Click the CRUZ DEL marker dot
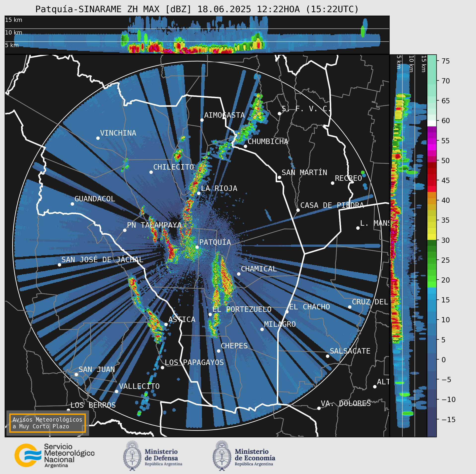The height and width of the screenshot is (474, 476). pyautogui.click(x=350, y=307)
